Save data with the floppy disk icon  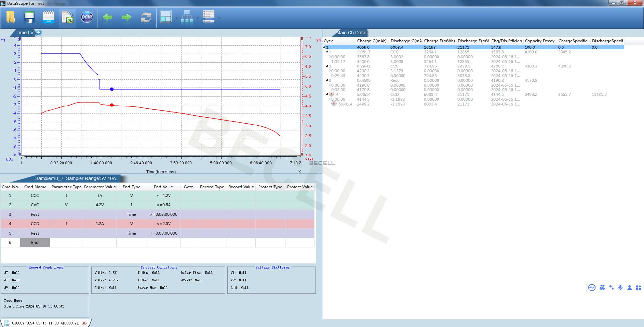point(29,17)
